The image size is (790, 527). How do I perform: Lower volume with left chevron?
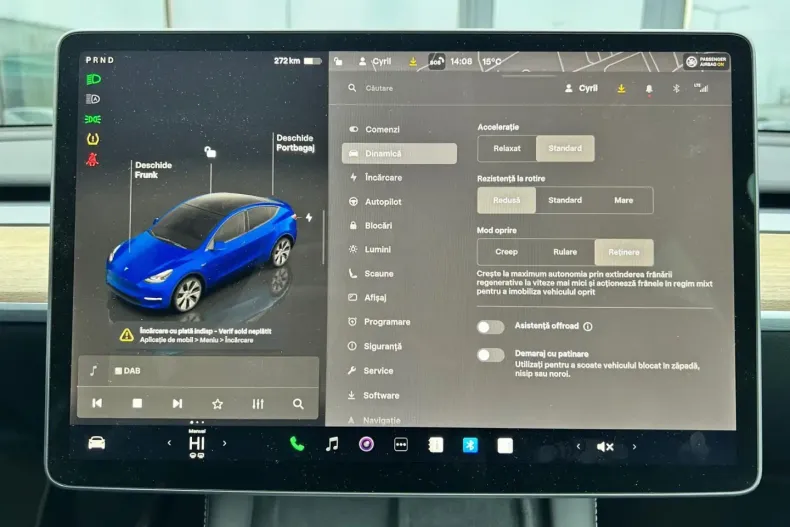point(578,446)
